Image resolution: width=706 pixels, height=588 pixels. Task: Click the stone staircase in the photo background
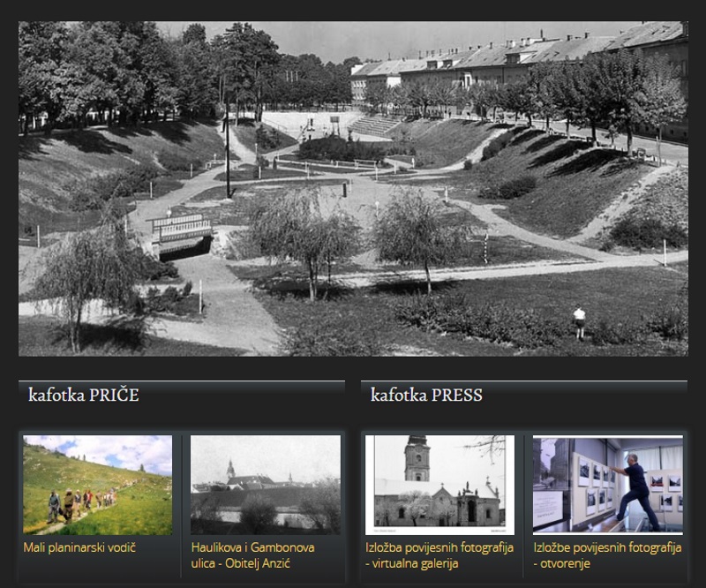pyautogui.click(x=373, y=126)
